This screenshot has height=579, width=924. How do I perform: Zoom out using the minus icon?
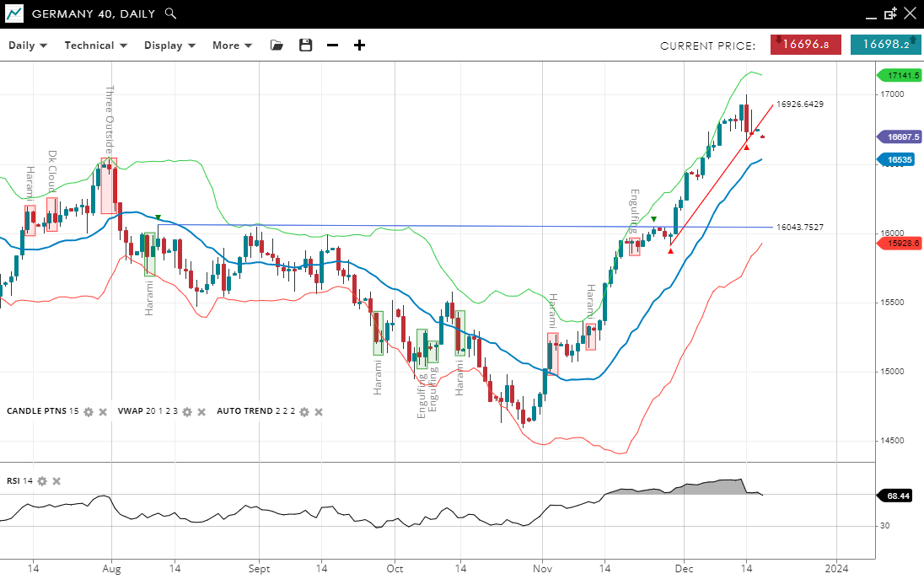(332, 46)
